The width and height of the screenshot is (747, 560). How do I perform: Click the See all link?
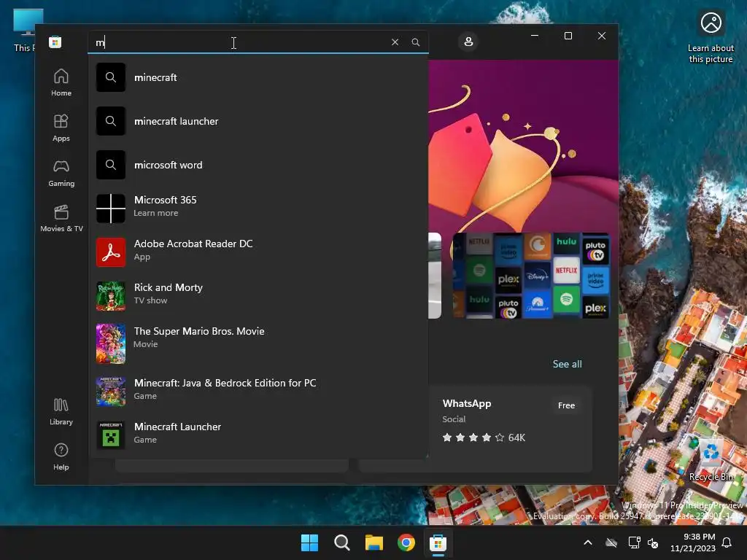[x=567, y=365]
